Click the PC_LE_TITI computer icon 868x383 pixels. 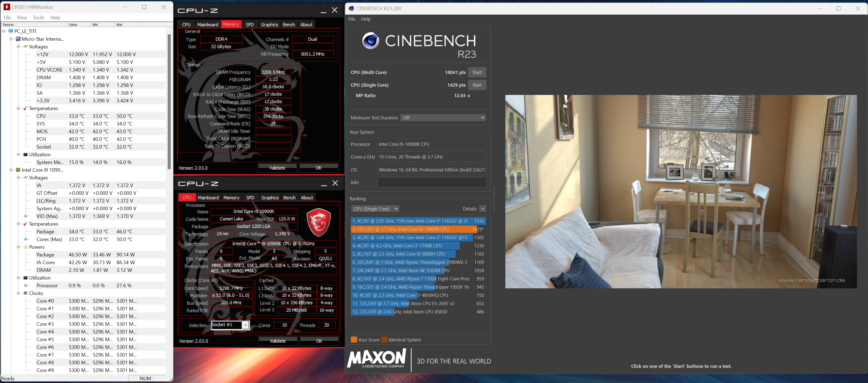pos(11,31)
